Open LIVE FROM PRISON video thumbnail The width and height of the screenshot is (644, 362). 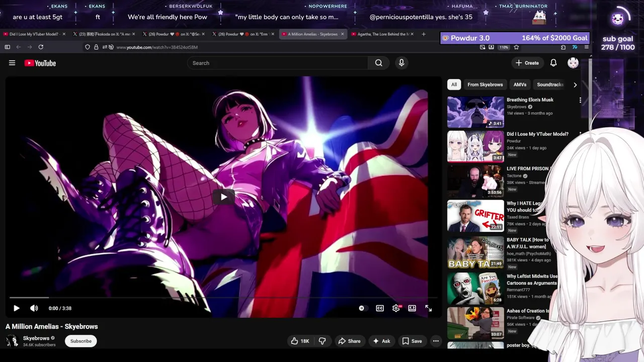pos(475,181)
